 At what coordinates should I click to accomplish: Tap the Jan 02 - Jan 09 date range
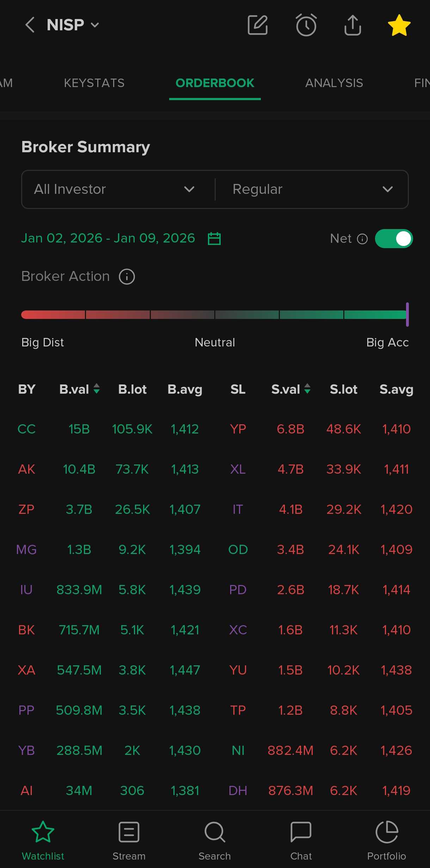[108, 239]
